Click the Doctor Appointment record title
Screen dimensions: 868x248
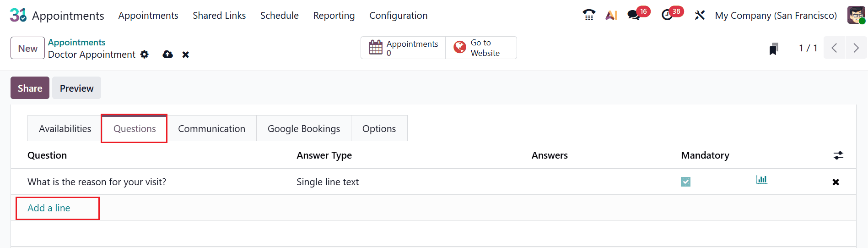[x=92, y=55]
